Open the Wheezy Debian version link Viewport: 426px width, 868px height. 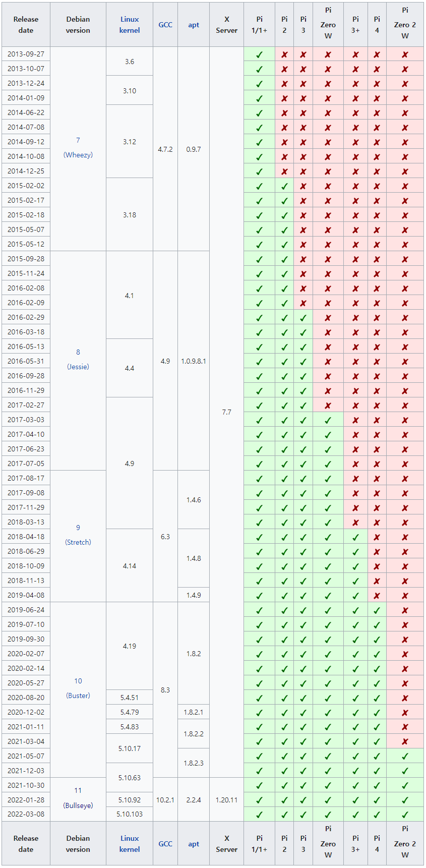(x=78, y=155)
